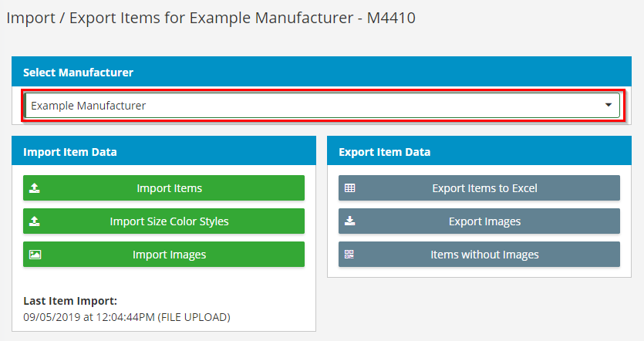Click the Import Item Data panel header

coord(70,152)
